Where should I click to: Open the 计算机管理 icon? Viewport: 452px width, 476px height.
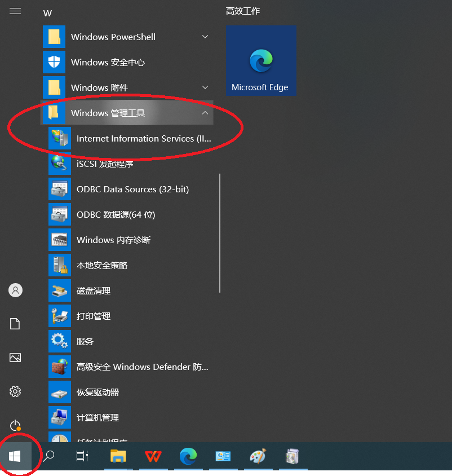[x=60, y=417]
